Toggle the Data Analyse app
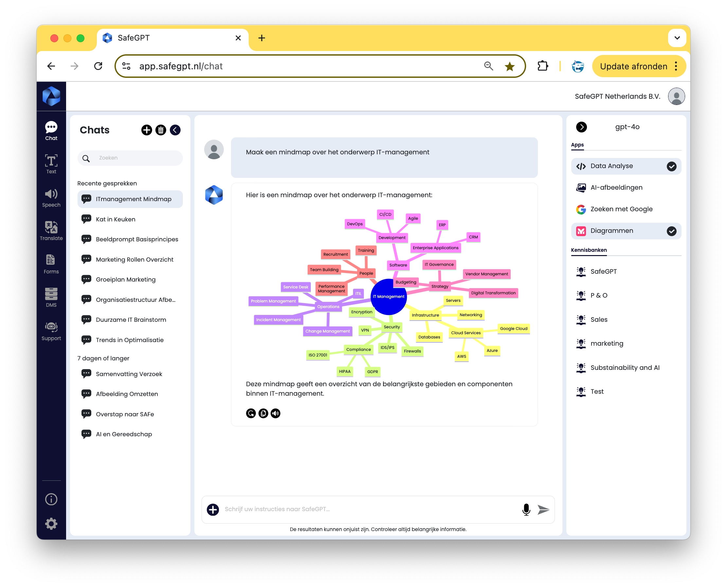727x588 pixels. 626,166
